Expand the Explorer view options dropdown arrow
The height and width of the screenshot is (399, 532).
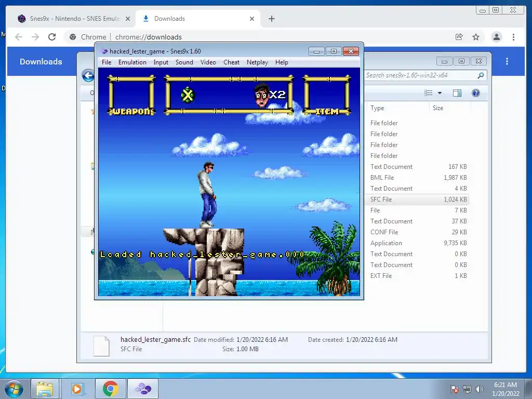coord(440,93)
